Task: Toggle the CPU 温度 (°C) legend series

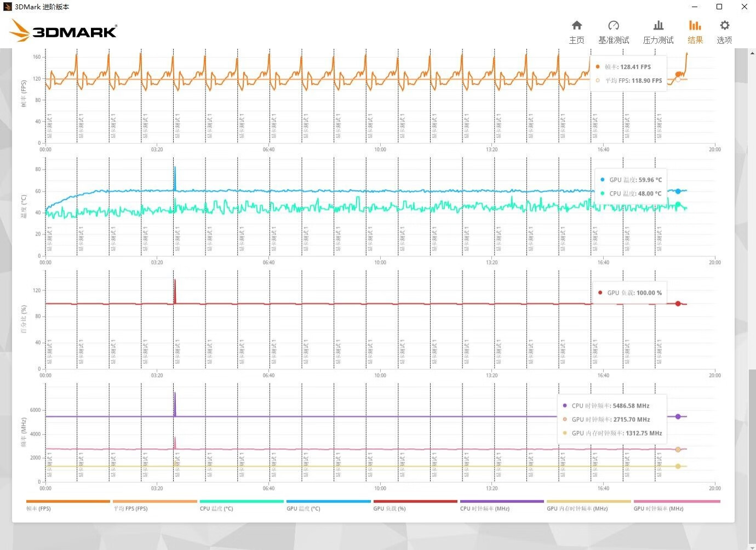Action: point(242,505)
